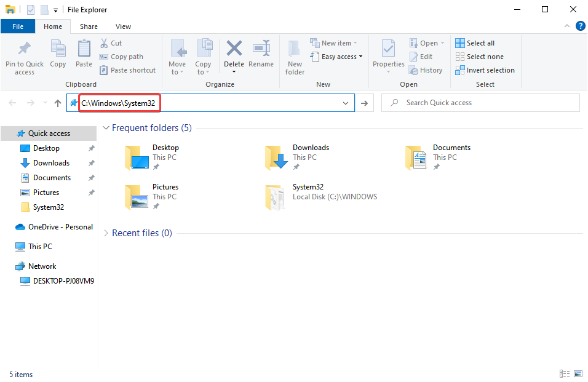Expand the Delete options arrow
Image resolution: width=588 pixels, height=382 pixels.
click(x=234, y=71)
